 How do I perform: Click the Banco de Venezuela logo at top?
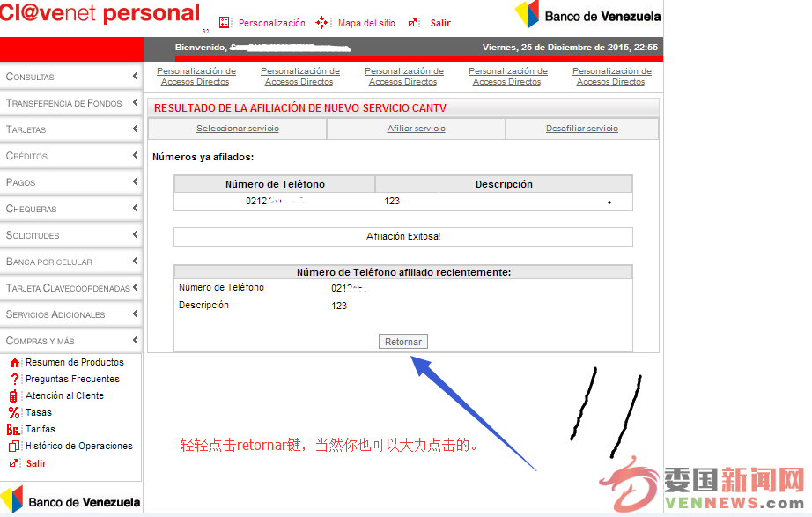coord(587,14)
